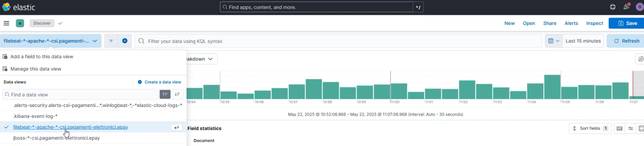The height and width of the screenshot is (146, 644).
Task: Create a data view link
Action: (x=159, y=82)
